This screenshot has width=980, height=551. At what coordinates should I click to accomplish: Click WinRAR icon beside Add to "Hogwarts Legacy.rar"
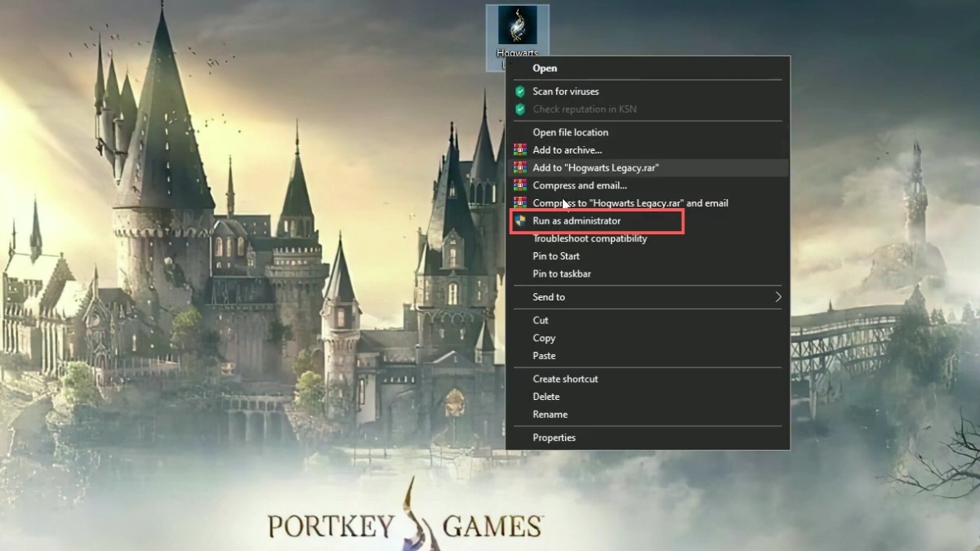point(520,167)
